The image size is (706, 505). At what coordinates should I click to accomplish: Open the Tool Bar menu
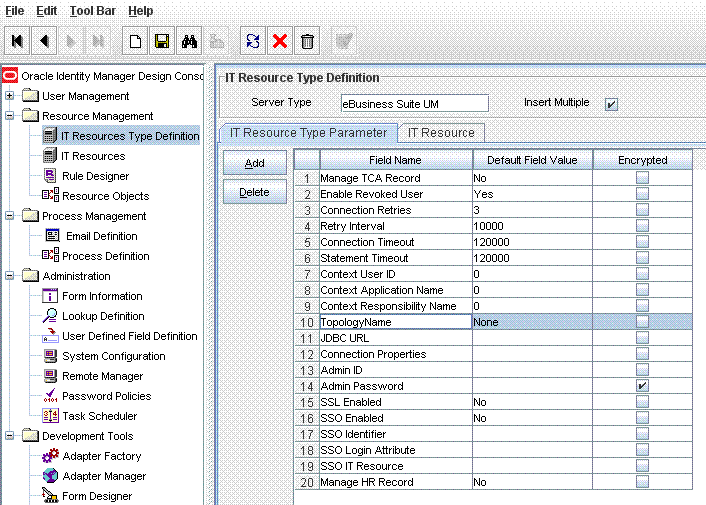click(92, 10)
